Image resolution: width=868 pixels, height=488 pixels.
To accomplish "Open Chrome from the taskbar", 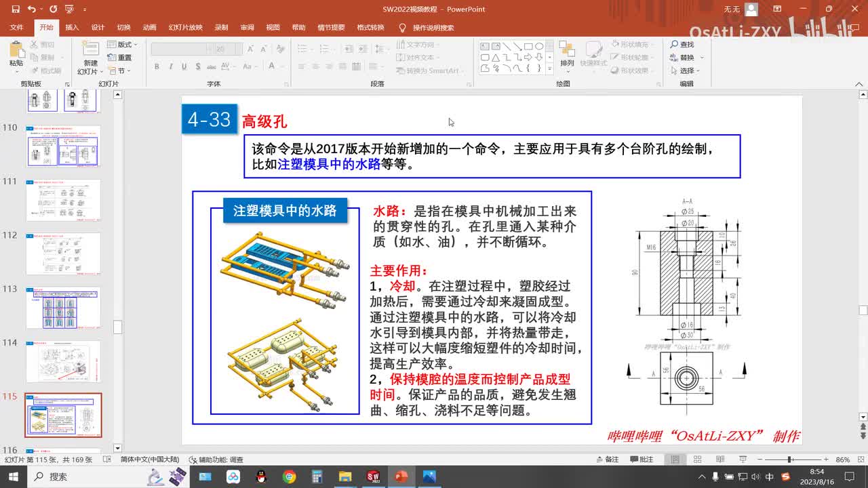I will click(x=290, y=476).
